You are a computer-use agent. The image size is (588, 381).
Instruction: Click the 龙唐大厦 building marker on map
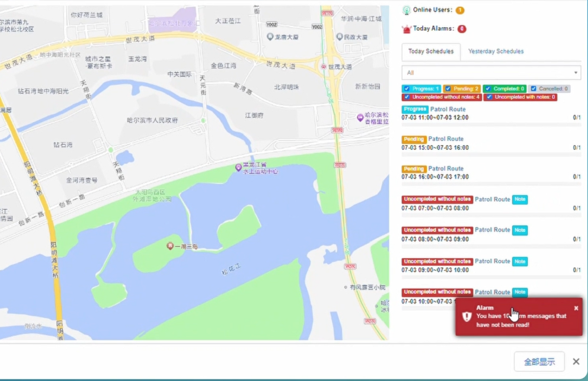[270, 37]
